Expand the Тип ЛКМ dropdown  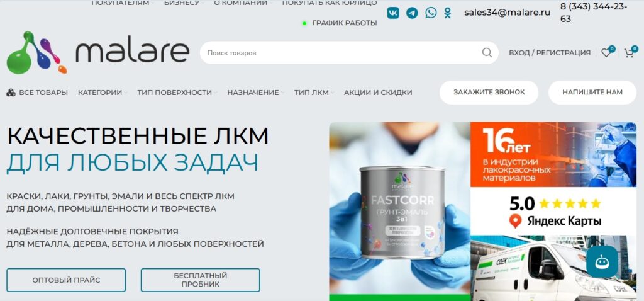314,93
